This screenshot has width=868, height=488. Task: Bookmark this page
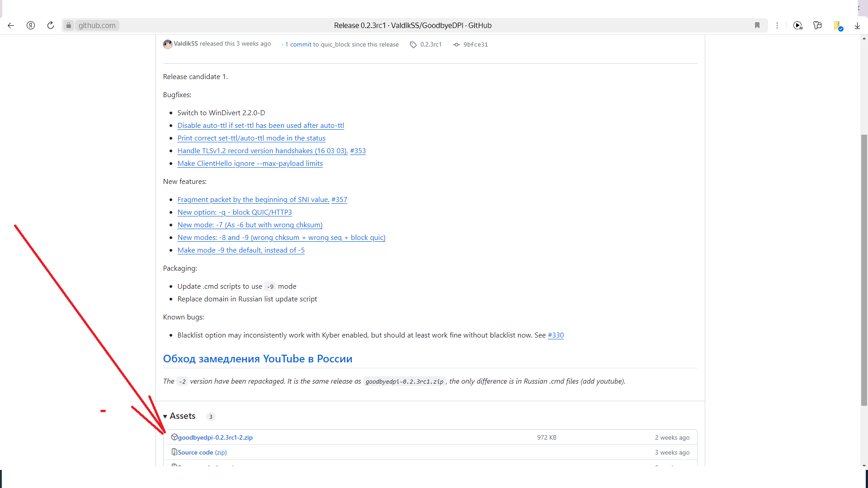point(757,25)
